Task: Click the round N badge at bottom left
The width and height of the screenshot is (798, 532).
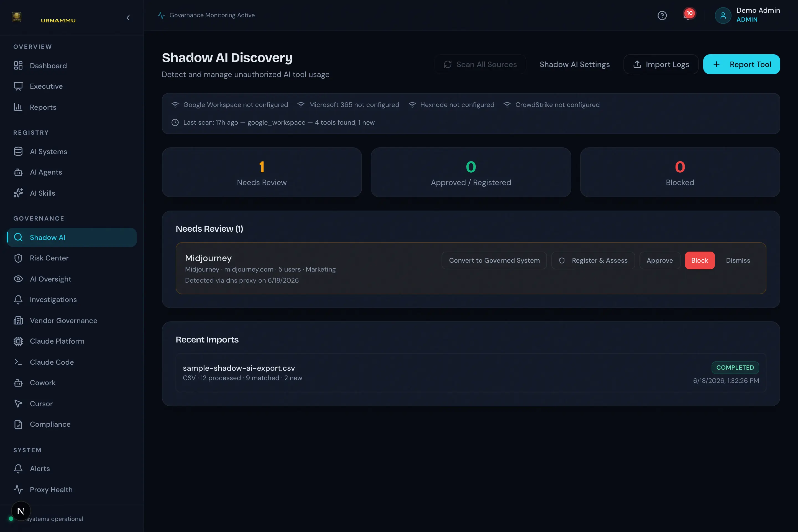Action: (x=21, y=511)
